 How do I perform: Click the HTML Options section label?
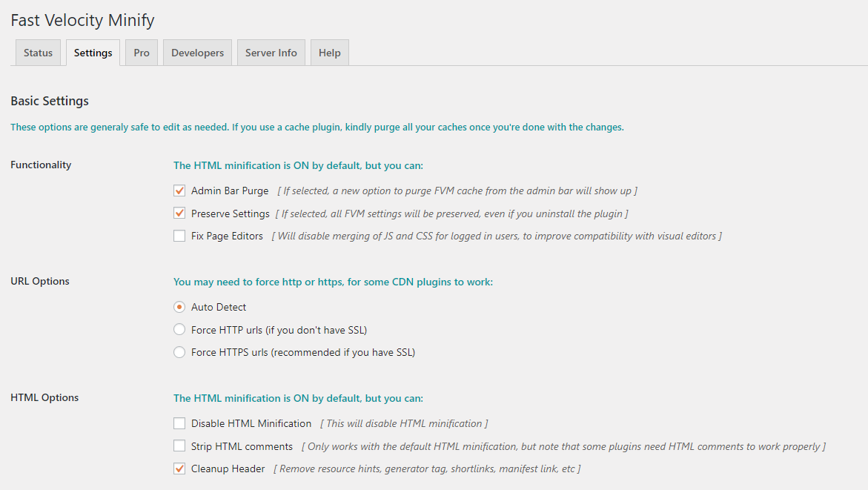tap(44, 397)
